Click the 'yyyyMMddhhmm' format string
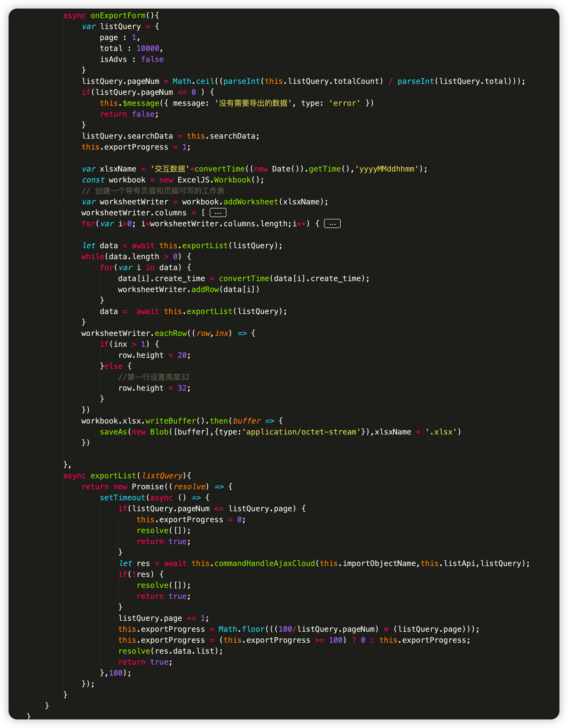Screen dimensions: 568x728 coord(387,169)
